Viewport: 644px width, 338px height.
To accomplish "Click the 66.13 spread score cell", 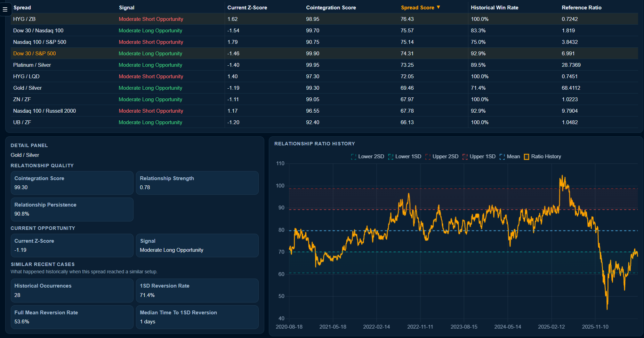I will 407,122.
